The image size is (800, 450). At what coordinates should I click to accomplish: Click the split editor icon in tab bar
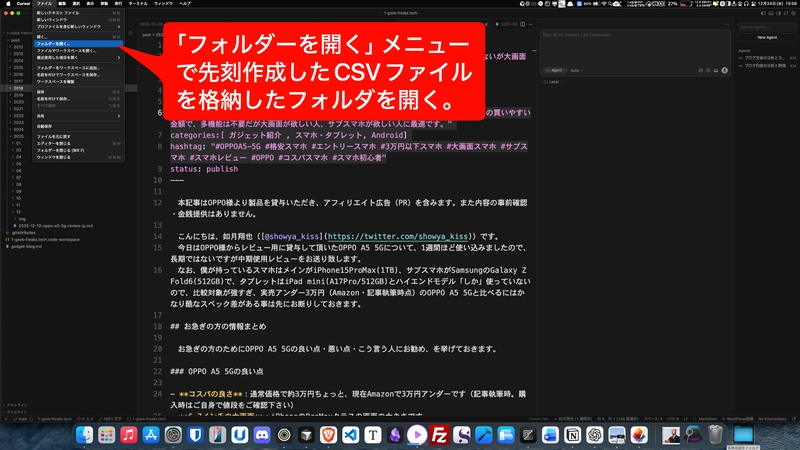pos(522,24)
